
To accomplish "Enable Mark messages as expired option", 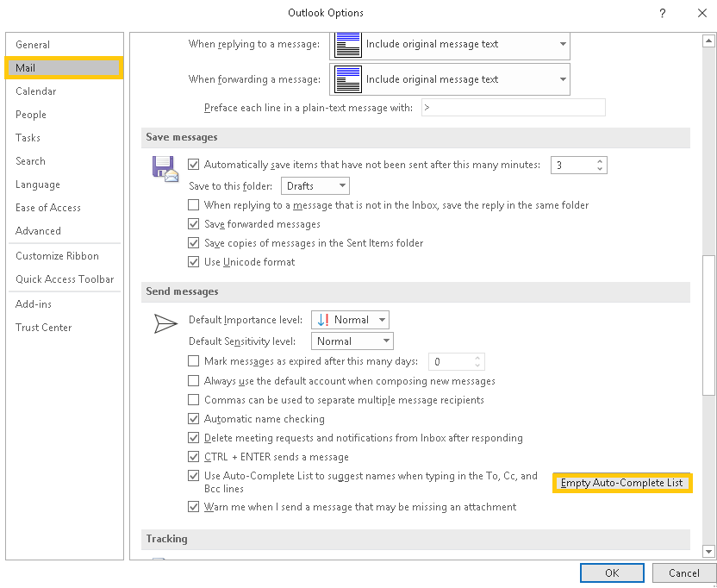I will [193, 361].
